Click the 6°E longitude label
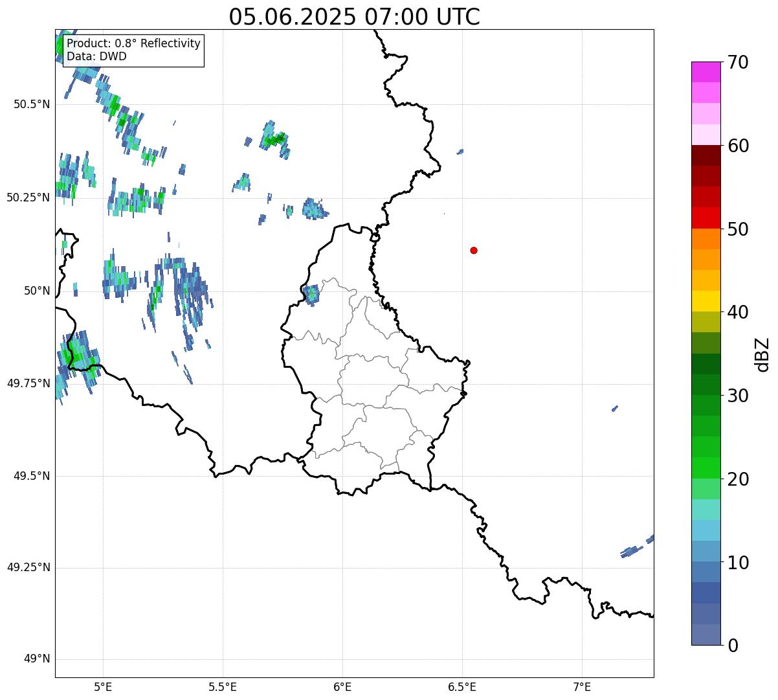 pyautogui.click(x=342, y=687)
